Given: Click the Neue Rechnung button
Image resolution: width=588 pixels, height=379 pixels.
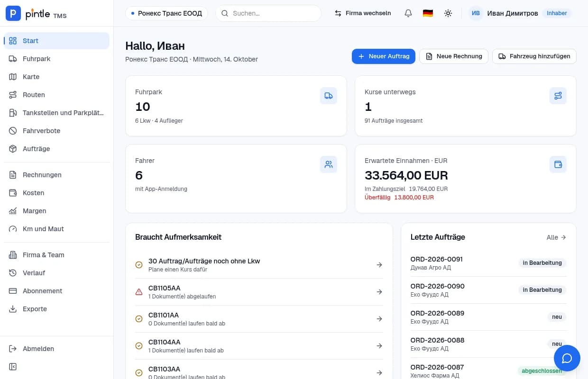Looking at the screenshot, I should 454,56.
